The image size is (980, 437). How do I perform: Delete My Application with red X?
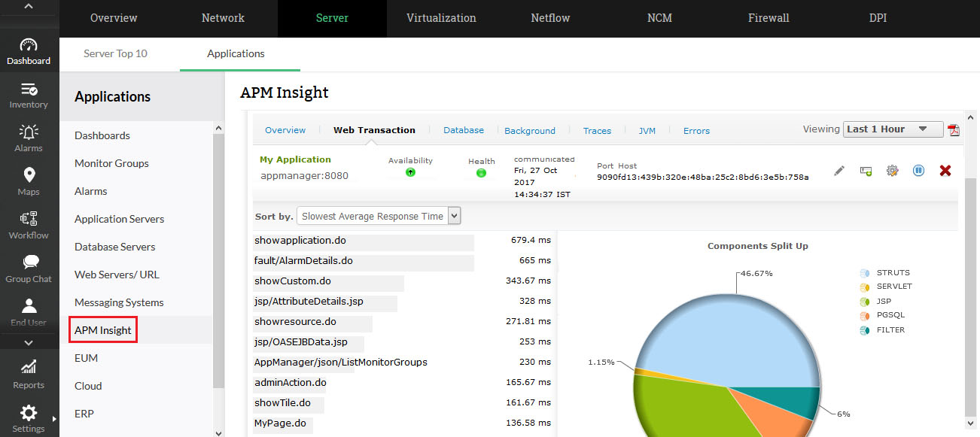pos(945,171)
